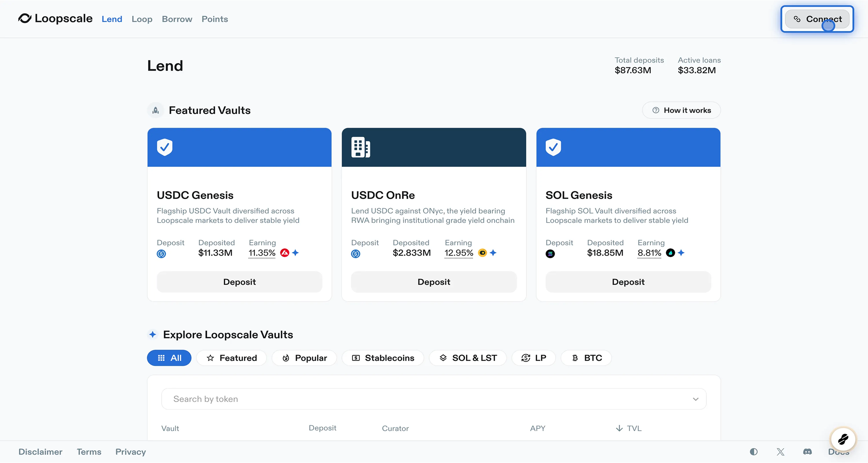Click the red reward icon beside 11.35%
This screenshot has height=463, width=868.
pos(285,253)
